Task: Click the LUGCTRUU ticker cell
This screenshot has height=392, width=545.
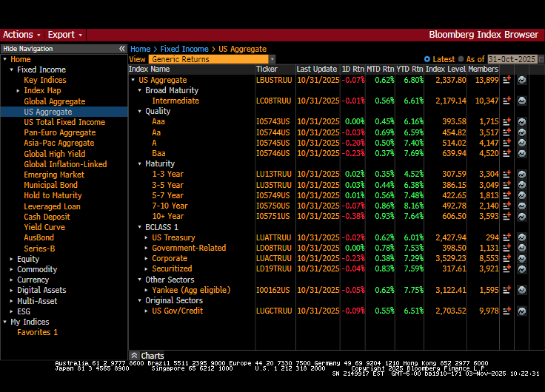Action: pos(274,311)
